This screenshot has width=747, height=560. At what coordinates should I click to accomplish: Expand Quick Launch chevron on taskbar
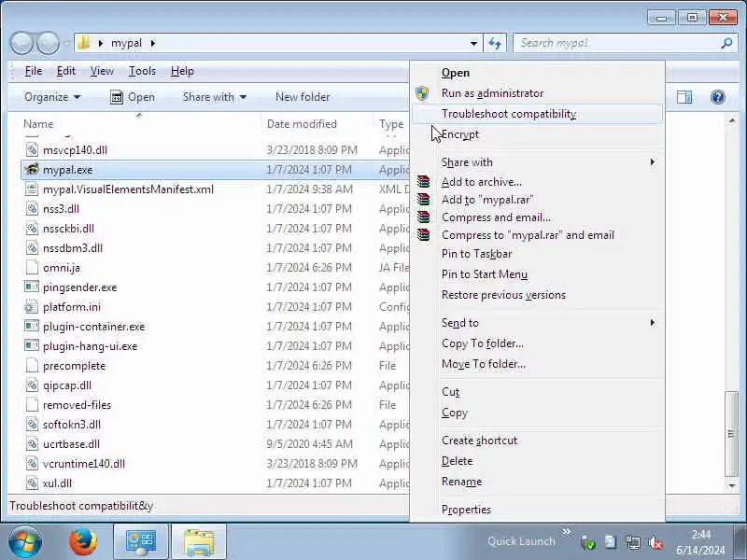(566, 531)
